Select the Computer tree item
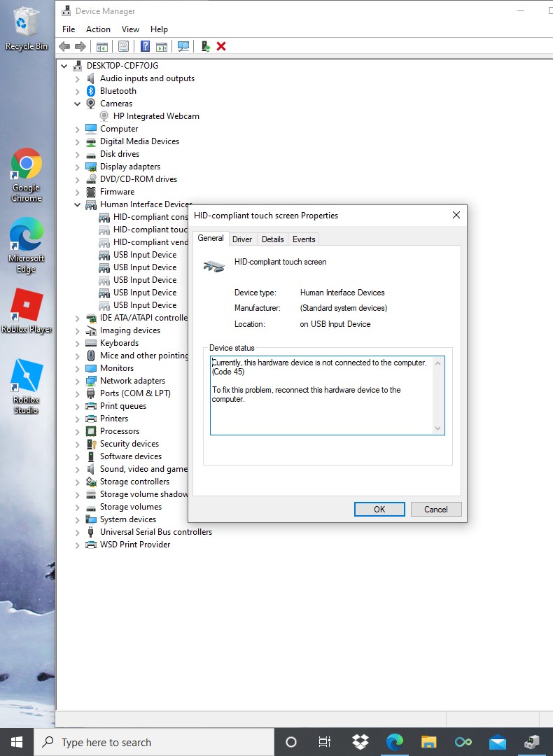Viewport: 553px width, 756px height. [118, 129]
